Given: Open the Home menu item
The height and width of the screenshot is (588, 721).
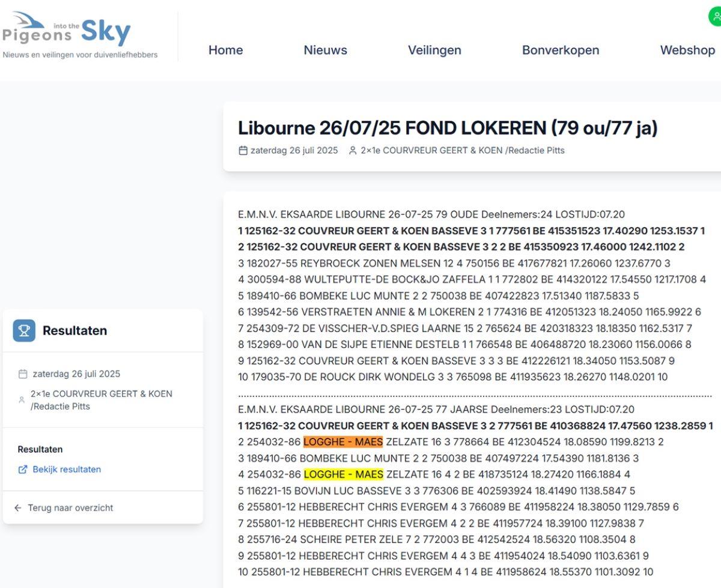Looking at the screenshot, I should point(225,50).
